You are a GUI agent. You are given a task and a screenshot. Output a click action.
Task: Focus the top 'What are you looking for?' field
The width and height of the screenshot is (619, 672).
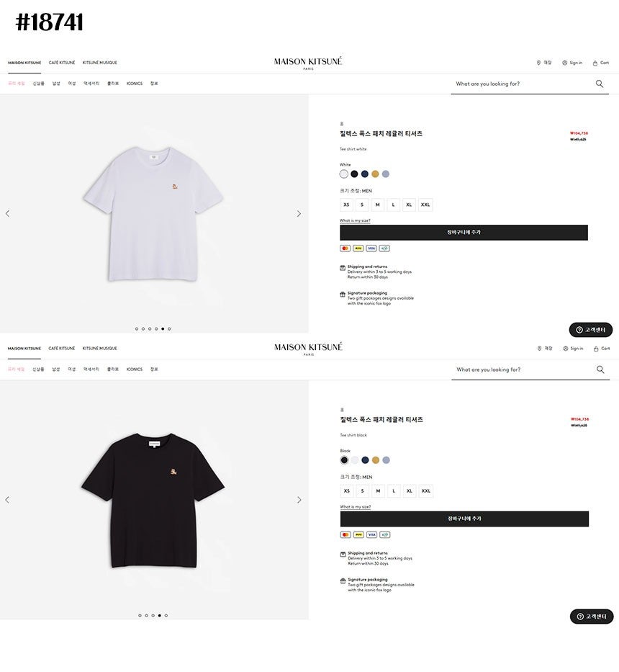click(523, 84)
